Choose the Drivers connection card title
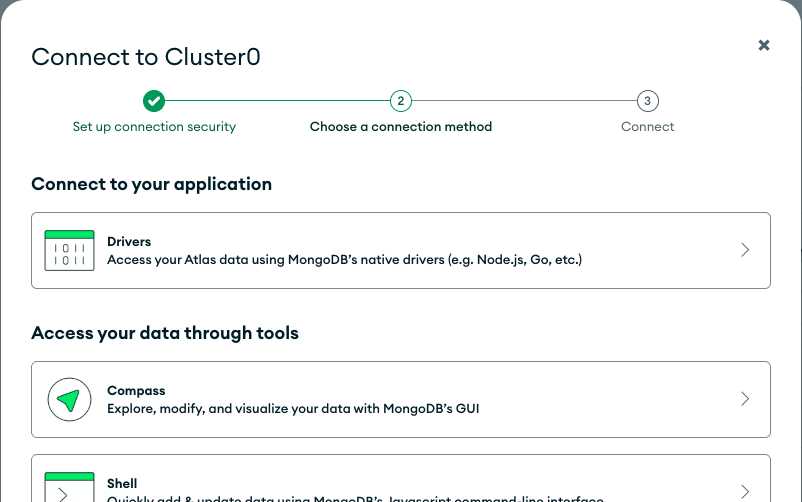The image size is (802, 502). click(129, 242)
